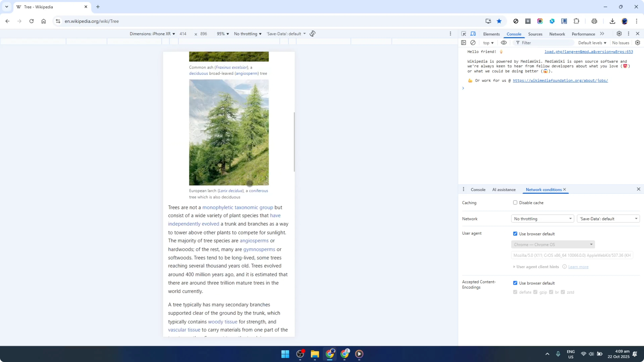Disable the zstd content encoding

coord(563,292)
